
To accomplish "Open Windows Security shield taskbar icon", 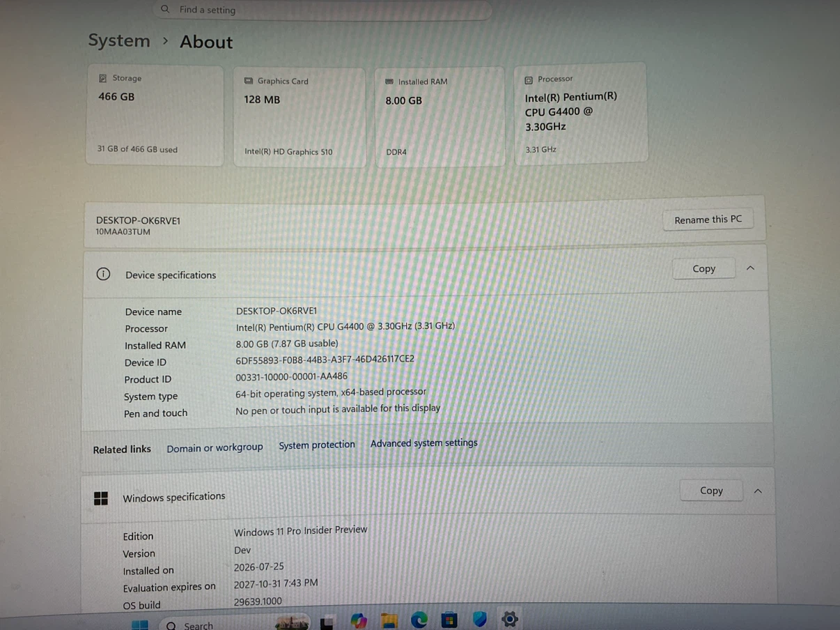I will point(479,618).
